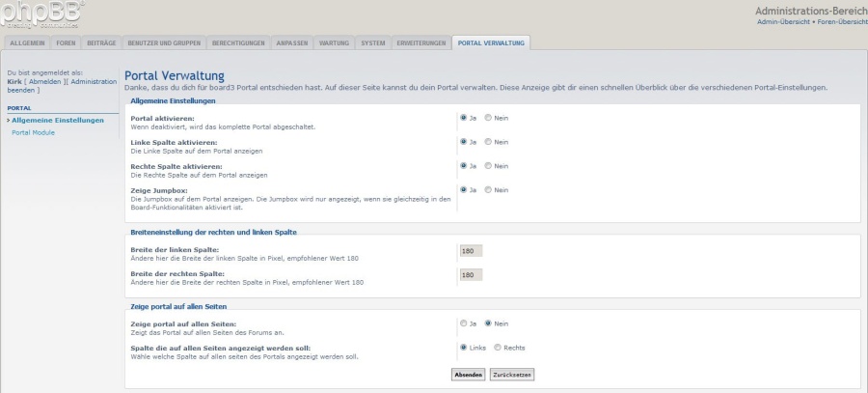Switch to the Foren tab

66,43
